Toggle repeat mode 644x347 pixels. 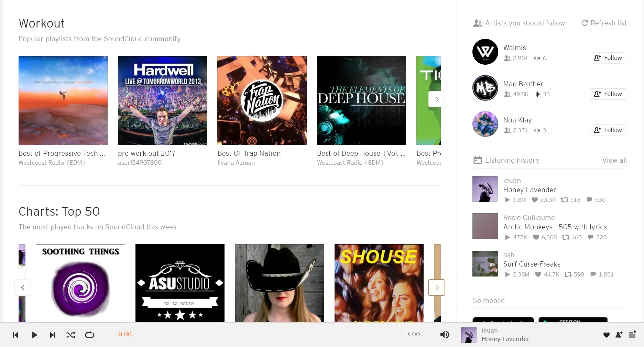[90, 335]
